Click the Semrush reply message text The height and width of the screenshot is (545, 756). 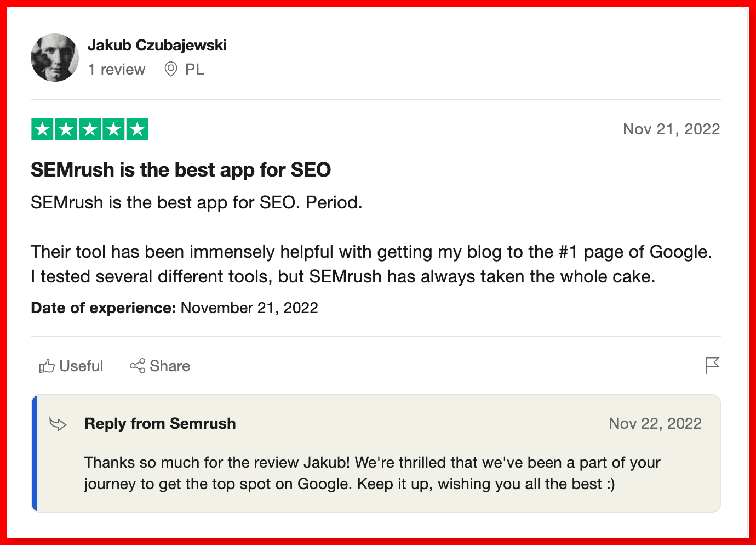point(373,473)
